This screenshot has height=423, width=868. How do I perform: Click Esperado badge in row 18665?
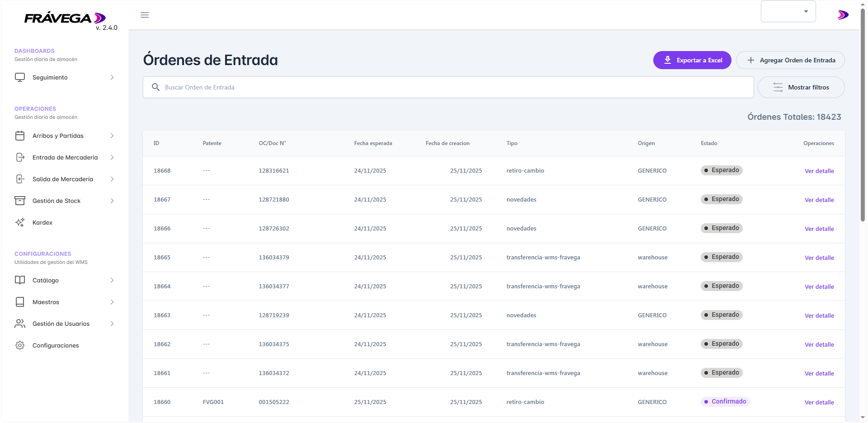722,257
